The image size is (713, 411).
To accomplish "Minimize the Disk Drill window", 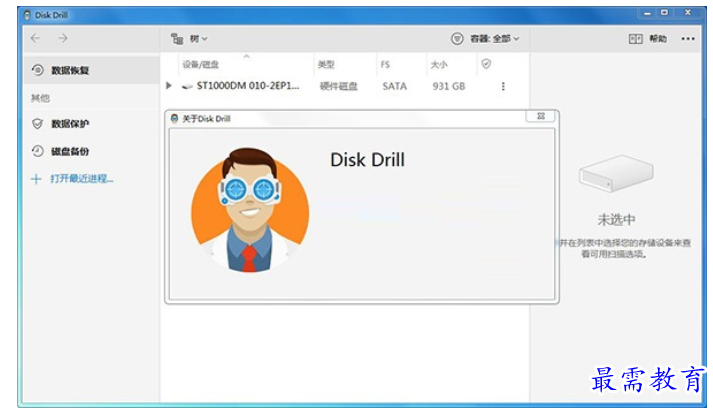I will coord(647,14).
